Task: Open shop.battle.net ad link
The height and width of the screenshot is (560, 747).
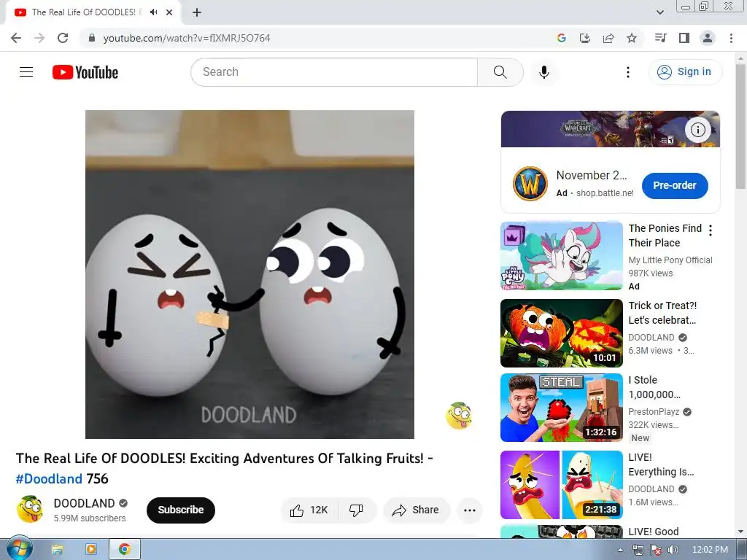Action: point(605,192)
